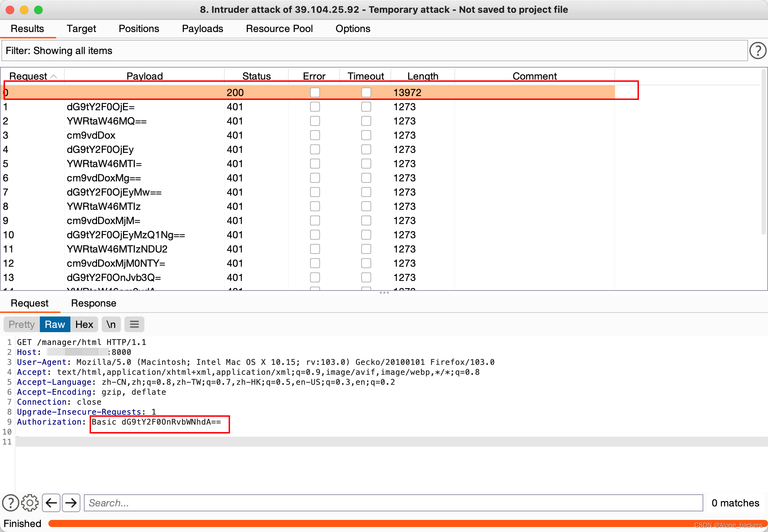
Task: Focus the Search text field
Action: click(393, 503)
